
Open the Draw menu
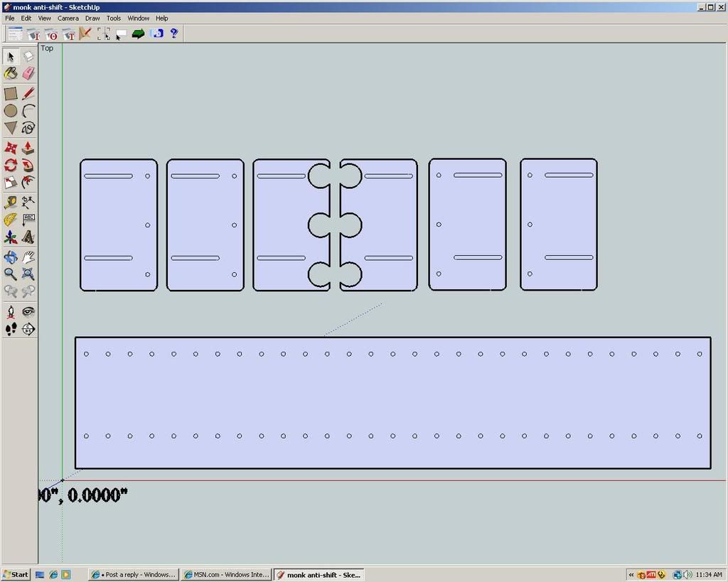point(92,18)
